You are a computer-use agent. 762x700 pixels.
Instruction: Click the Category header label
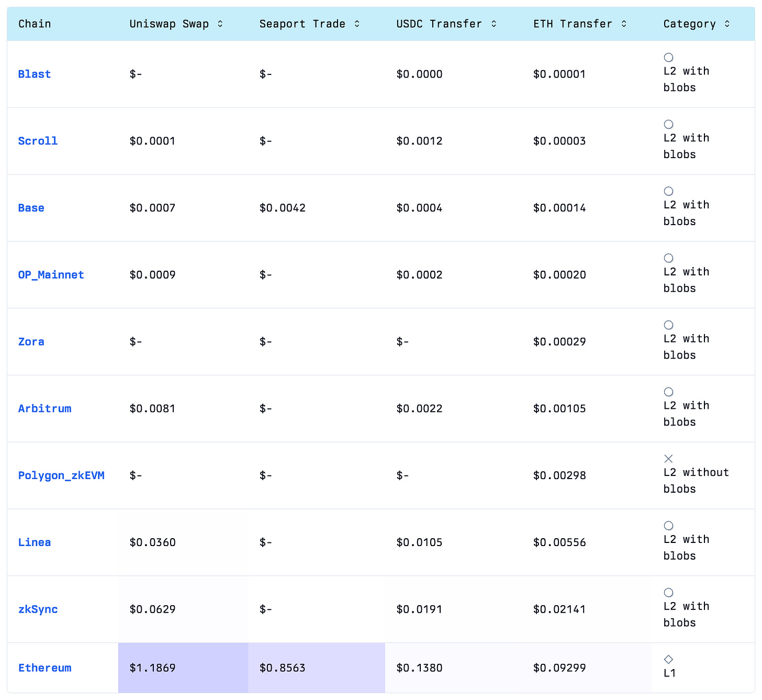click(689, 24)
